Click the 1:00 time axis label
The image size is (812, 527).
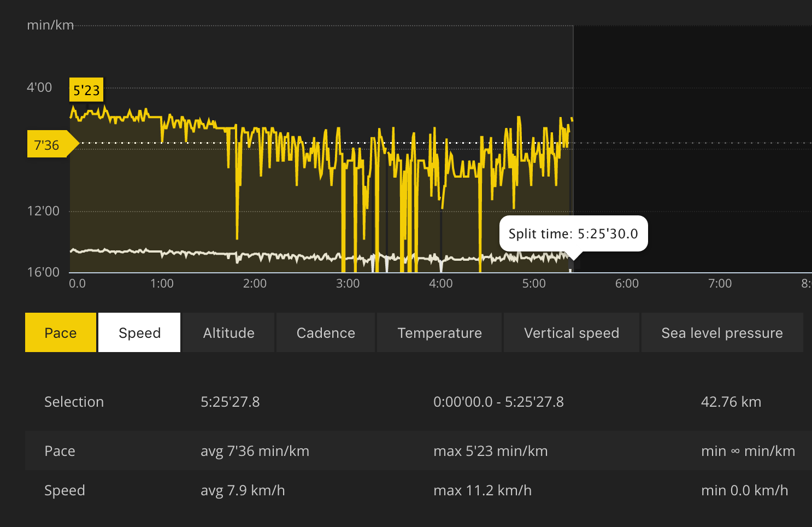click(162, 284)
